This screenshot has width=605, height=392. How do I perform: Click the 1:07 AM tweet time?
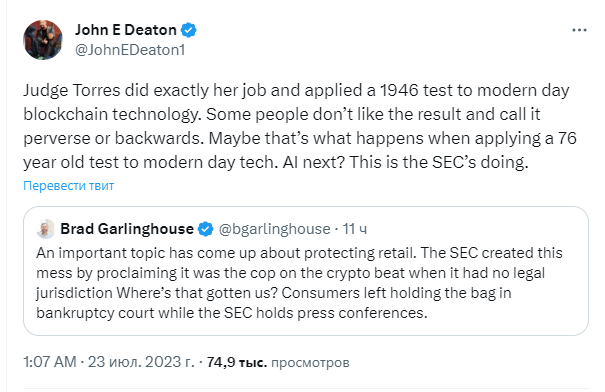click(x=50, y=362)
